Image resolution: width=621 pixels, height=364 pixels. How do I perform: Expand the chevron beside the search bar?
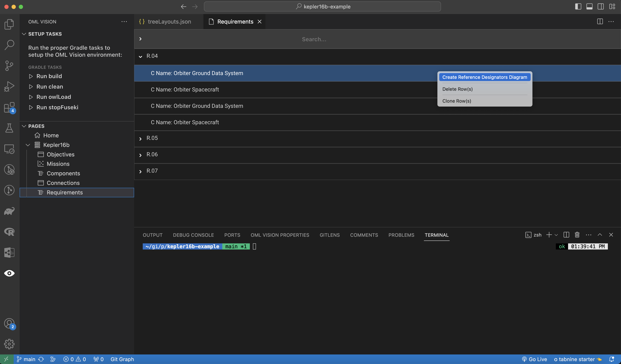[140, 39]
